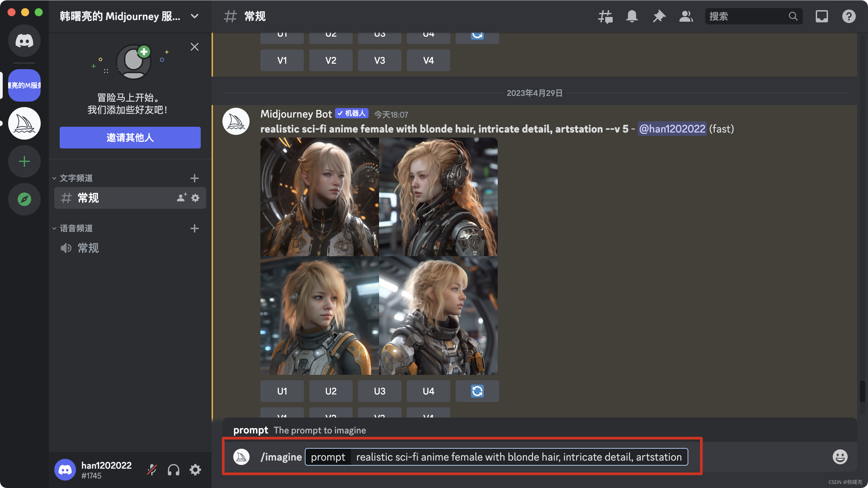Image resolution: width=868 pixels, height=488 pixels.
Task: Toggle the member list visibility icon
Action: 686,16
